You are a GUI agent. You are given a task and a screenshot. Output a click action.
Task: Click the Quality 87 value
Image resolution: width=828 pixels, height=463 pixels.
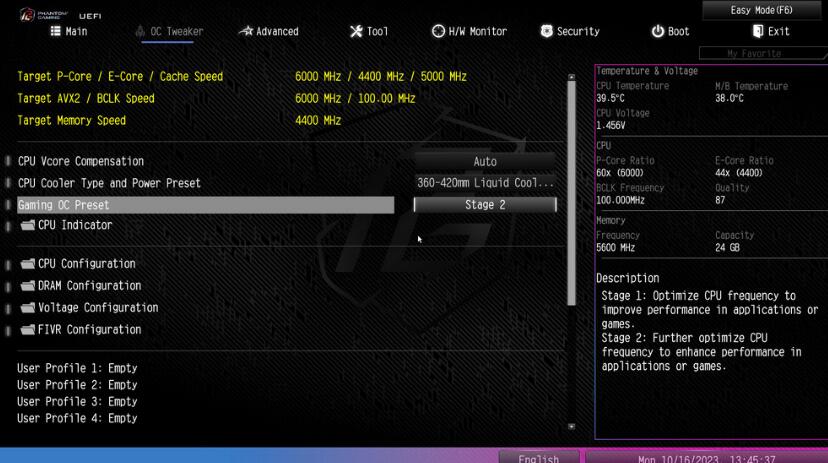click(720, 201)
